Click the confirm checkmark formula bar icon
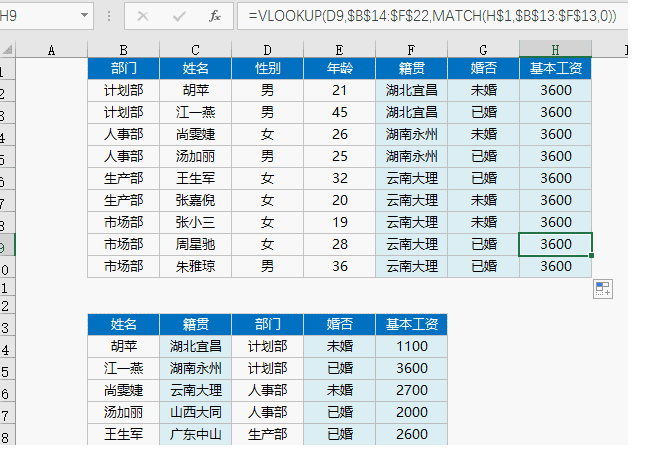The image size is (646, 457). (179, 16)
